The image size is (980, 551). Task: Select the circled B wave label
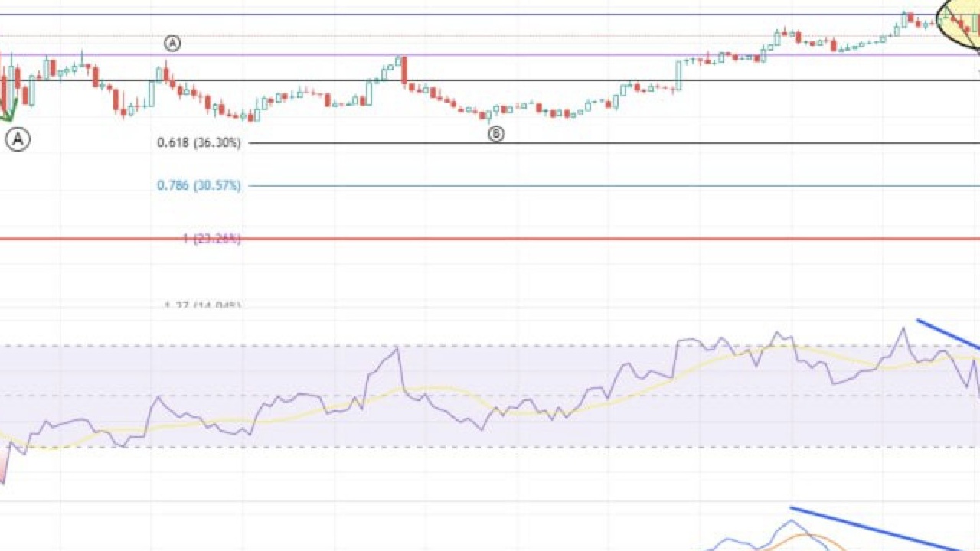pyautogui.click(x=496, y=134)
